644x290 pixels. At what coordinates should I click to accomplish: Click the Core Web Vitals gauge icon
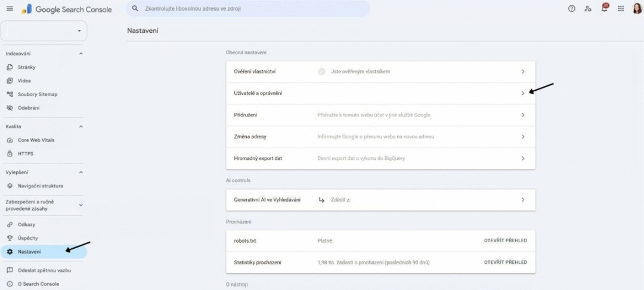(10, 140)
